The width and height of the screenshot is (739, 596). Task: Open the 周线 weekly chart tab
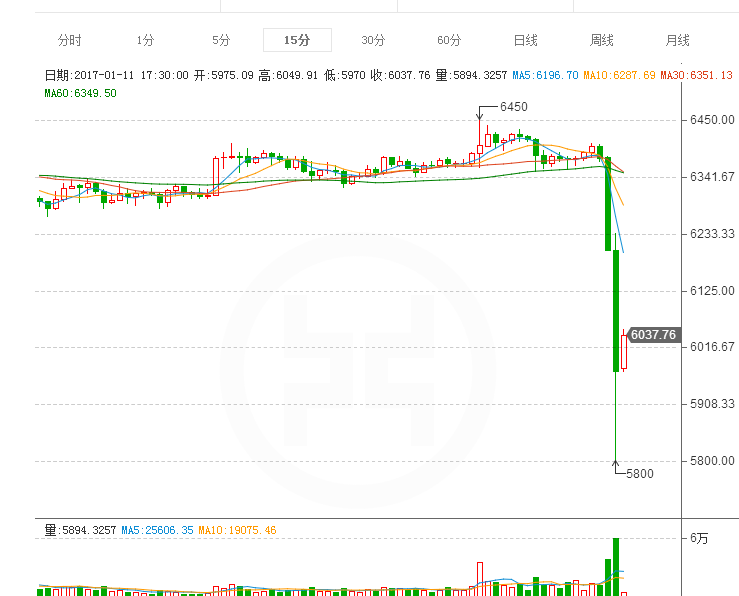601,41
